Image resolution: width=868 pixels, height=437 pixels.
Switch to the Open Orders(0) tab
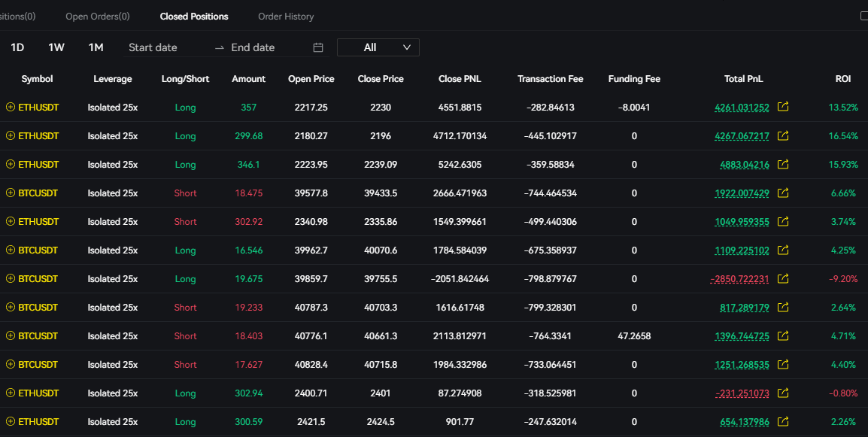pos(97,17)
